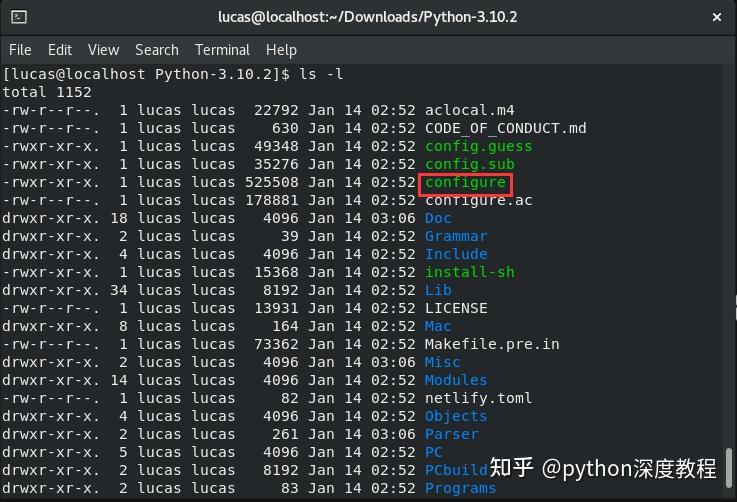Click the configure.ac file name
The width and height of the screenshot is (737, 502).
(x=478, y=201)
